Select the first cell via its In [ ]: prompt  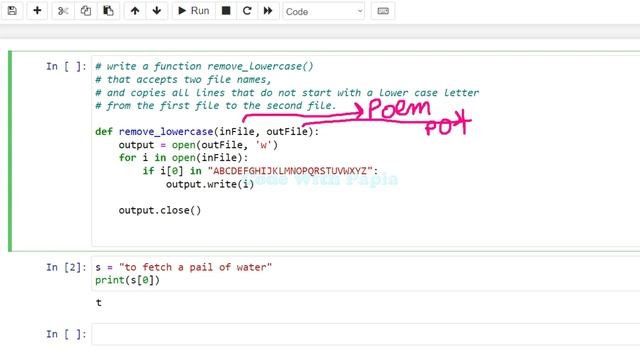point(66,67)
